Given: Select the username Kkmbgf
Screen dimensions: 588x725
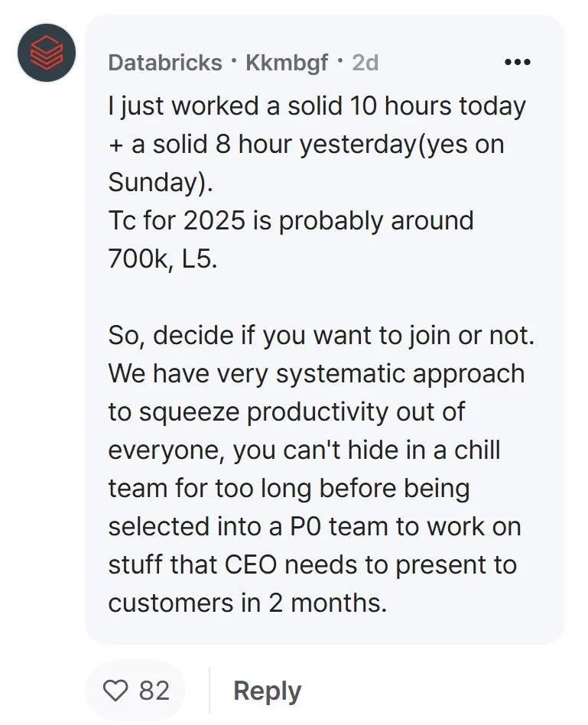Looking at the screenshot, I should click(287, 63).
